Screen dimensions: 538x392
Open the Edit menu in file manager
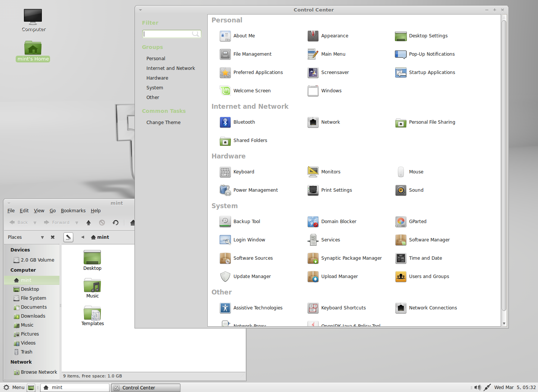coord(24,211)
